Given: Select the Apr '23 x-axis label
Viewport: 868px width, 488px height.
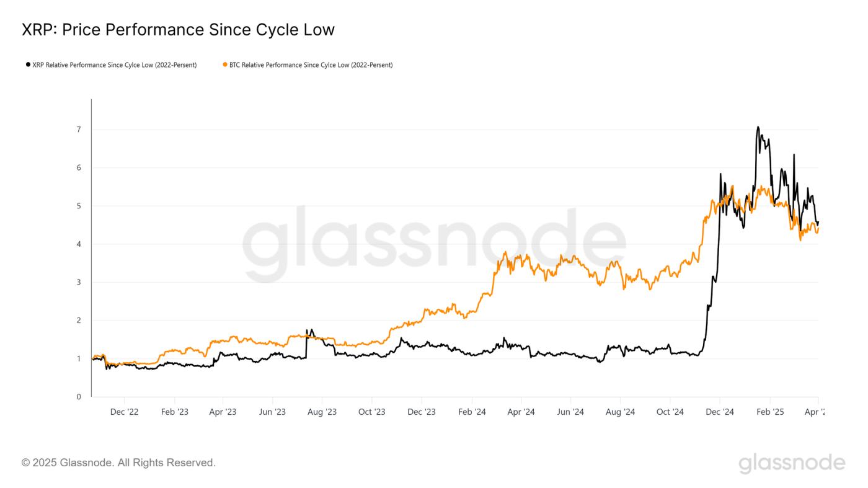Looking at the screenshot, I should point(223,412).
